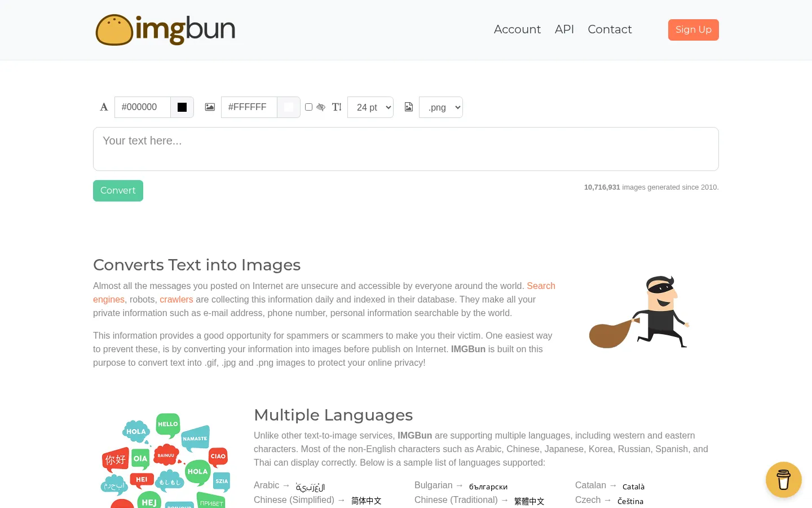Focus the #000000 text color field
This screenshot has height=508, width=812.
tap(143, 107)
